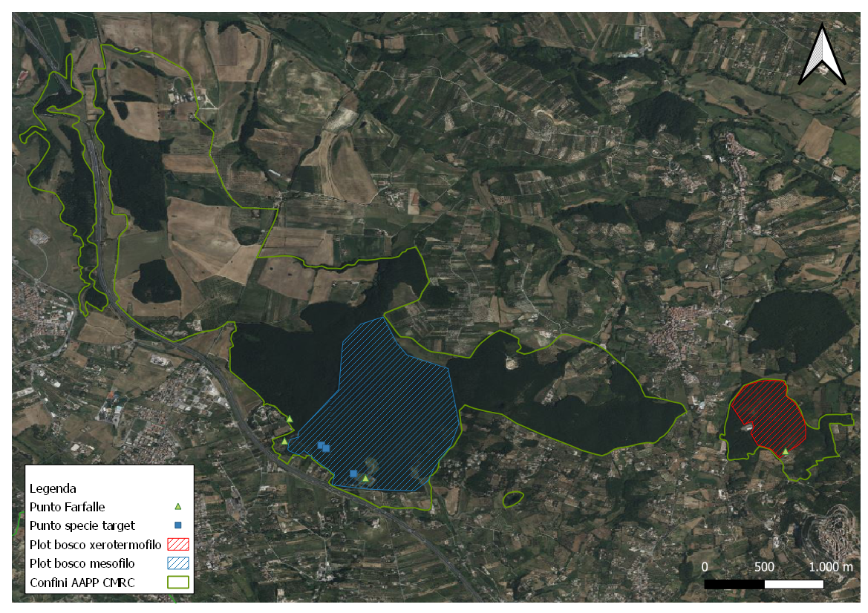Screen dimensions: 868x613
Task: Click the 'Plot bosco mesofilo' legend label
Action: 82,563
